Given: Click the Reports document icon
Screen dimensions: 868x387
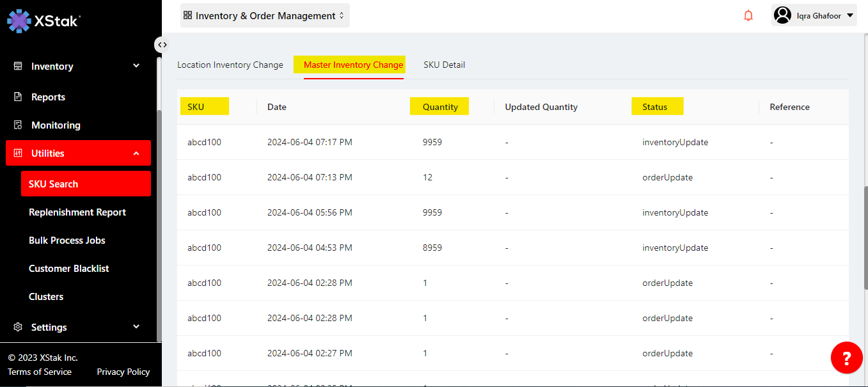Looking at the screenshot, I should [x=18, y=97].
